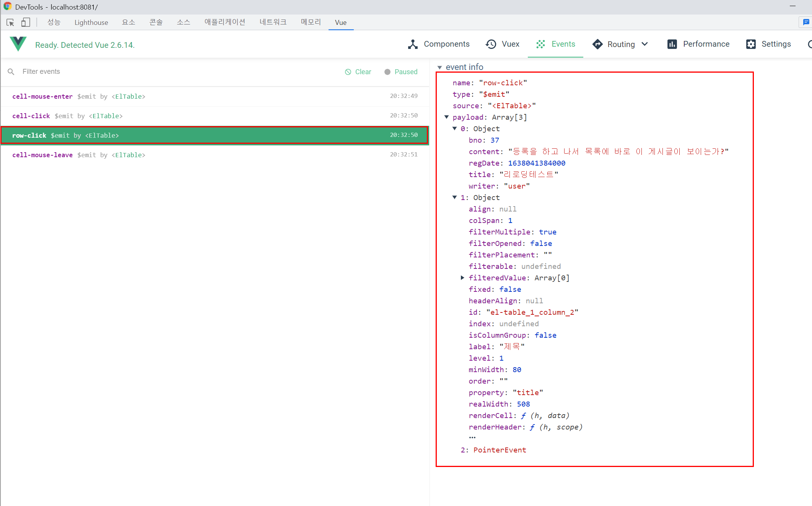Click the inspect element cursor icon
This screenshot has height=506, width=812.
[10, 23]
